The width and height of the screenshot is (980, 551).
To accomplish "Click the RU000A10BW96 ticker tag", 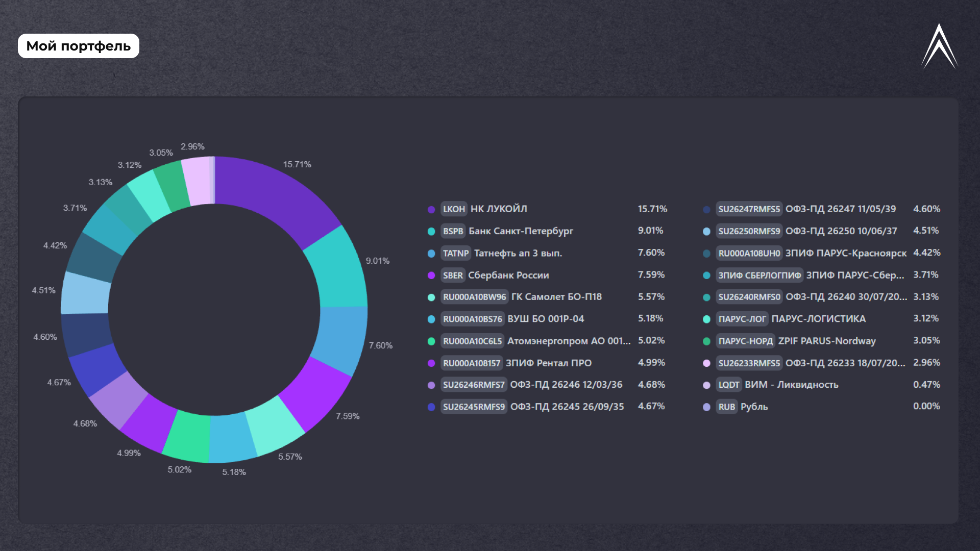I will [474, 297].
